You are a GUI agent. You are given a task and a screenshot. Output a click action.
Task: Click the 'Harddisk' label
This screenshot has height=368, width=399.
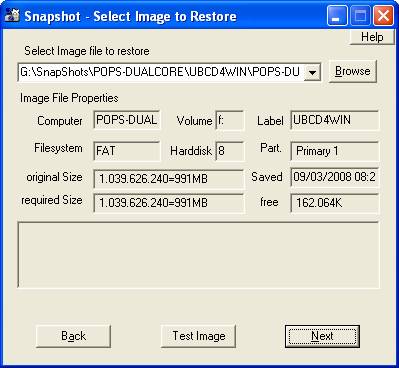pyautogui.click(x=191, y=151)
